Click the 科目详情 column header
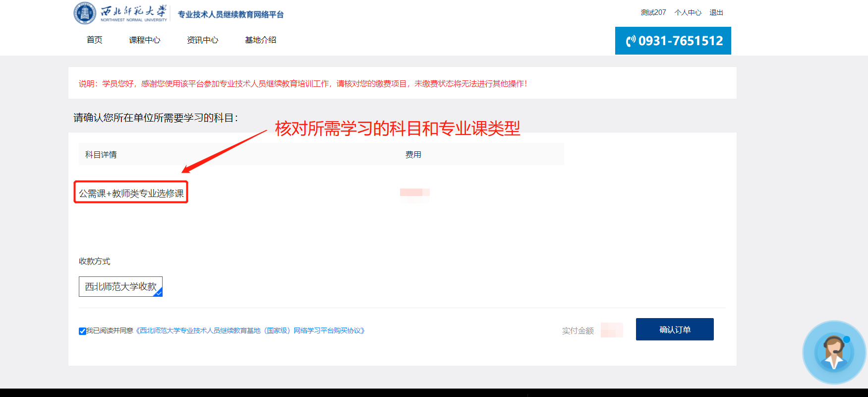 [101, 155]
